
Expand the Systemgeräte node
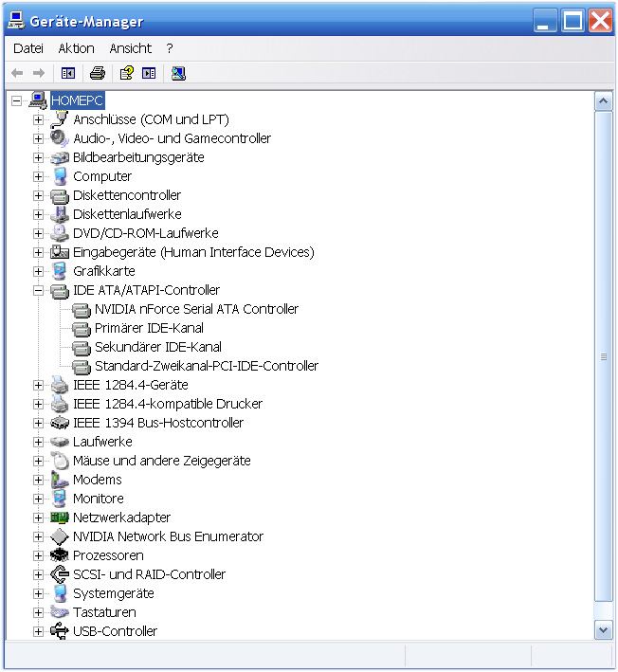38,594
